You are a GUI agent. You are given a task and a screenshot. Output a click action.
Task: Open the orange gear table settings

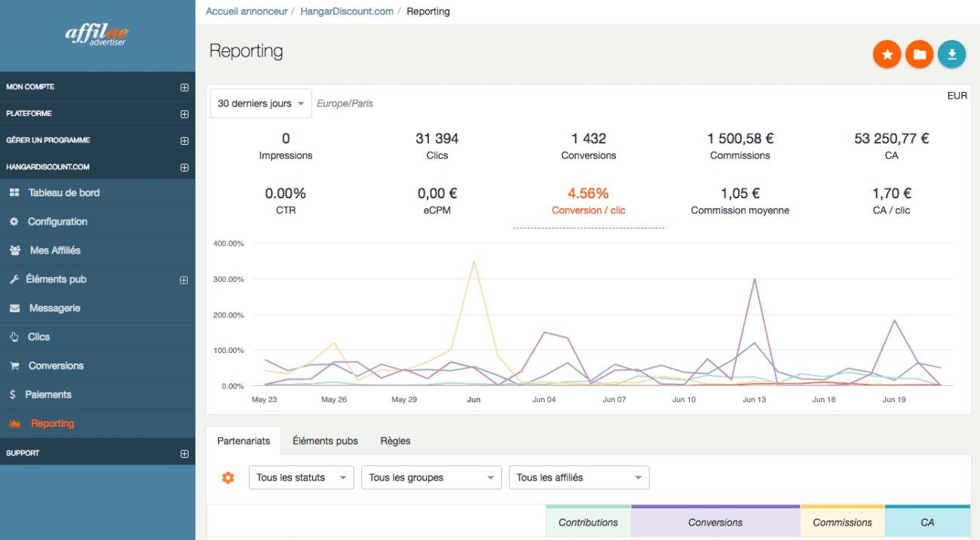(228, 477)
